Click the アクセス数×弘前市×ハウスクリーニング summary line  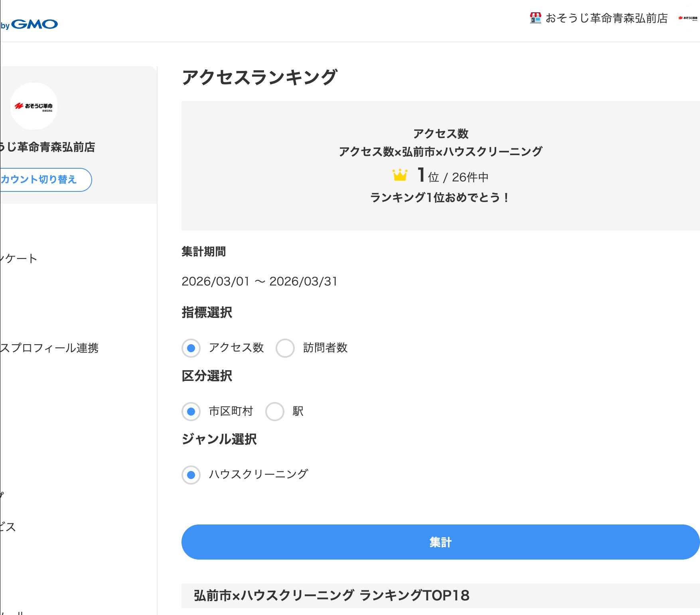pos(440,152)
